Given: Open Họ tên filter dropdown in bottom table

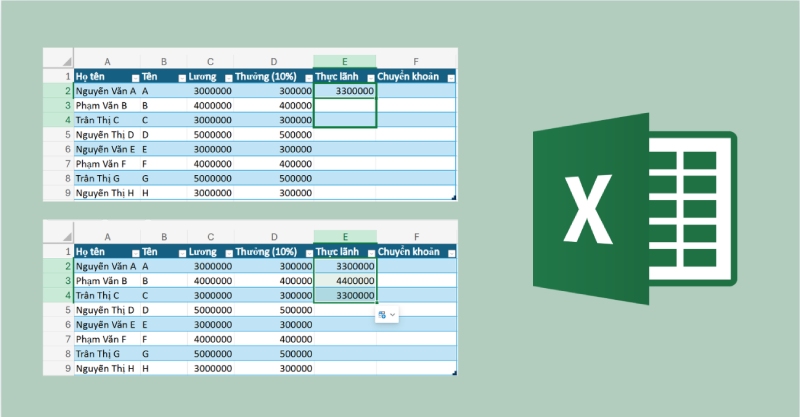Looking at the screenshot, I should tap(136, 253).
